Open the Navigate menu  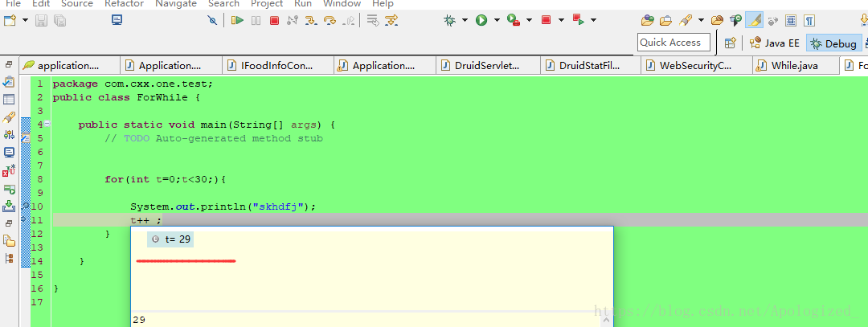175,3
